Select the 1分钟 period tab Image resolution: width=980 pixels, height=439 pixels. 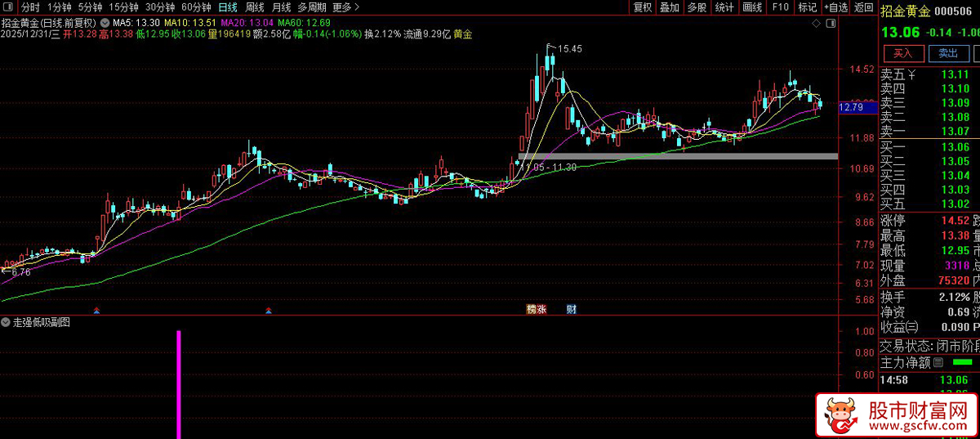(x=60, y=7)
